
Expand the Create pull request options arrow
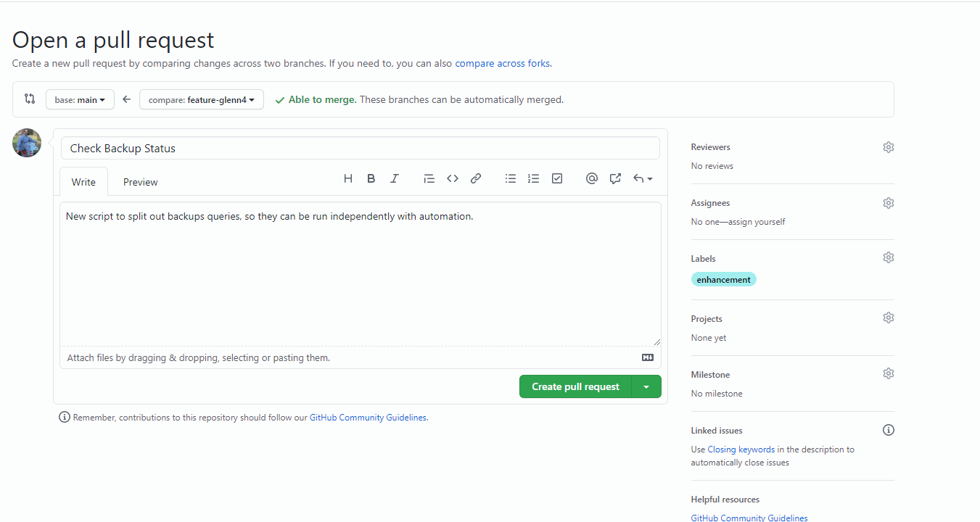[x=646, y=387]
